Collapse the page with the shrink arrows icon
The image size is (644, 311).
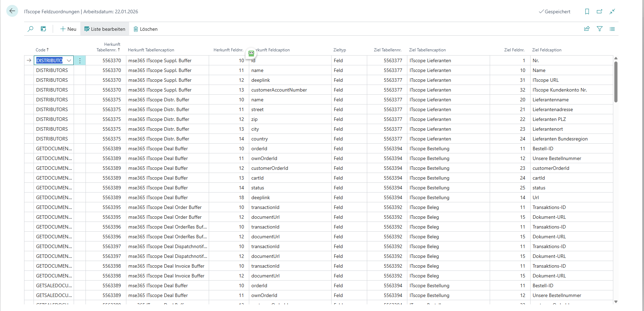(x=612, y=12)
